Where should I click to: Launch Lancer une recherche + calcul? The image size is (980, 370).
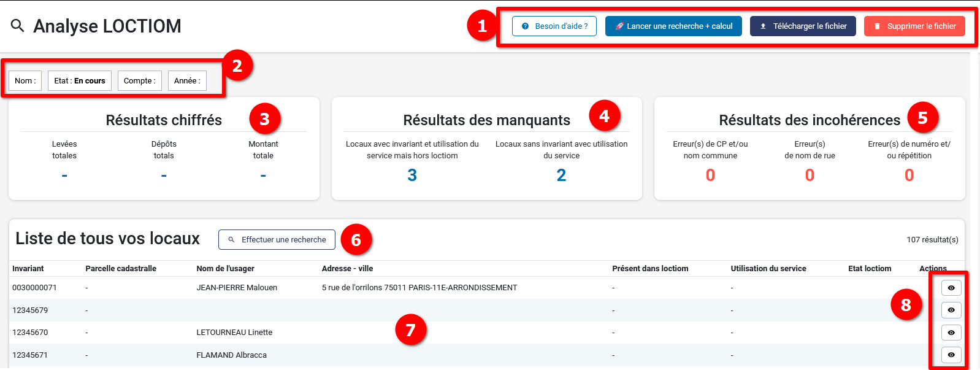pyautogui.click(x=673, y=26)
